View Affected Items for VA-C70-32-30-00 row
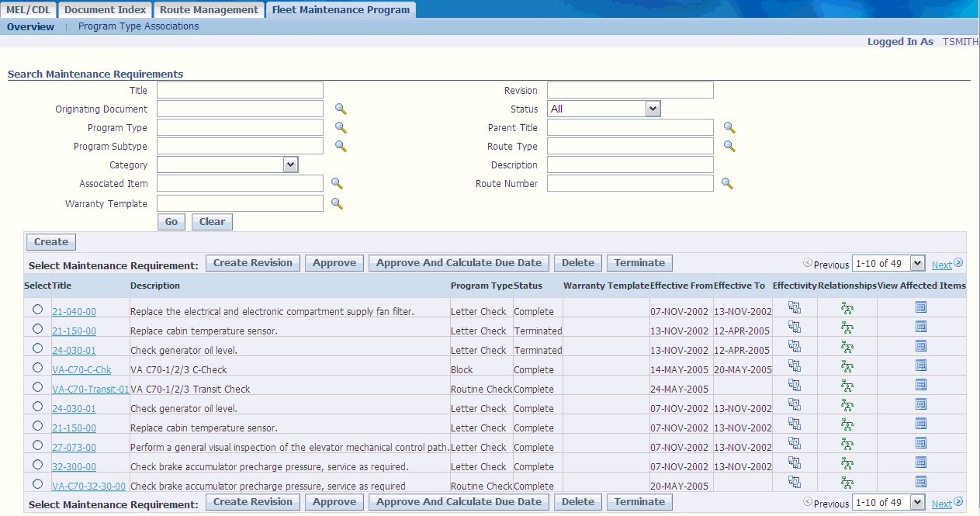The width and height of the screenshot is (980, 516). pos(921,482)
